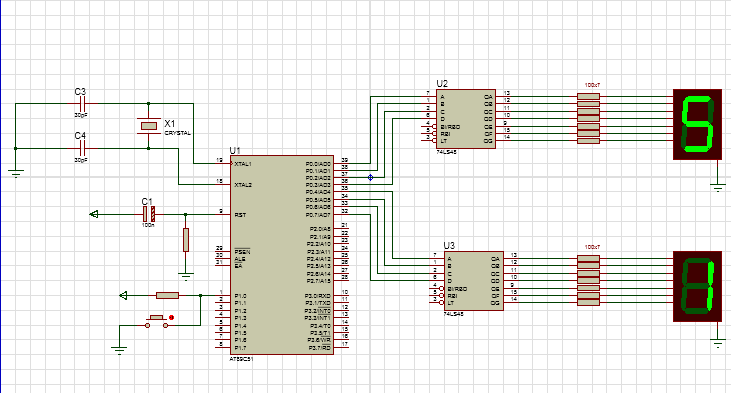Click the lower seven-segment display

pos(697,286)
